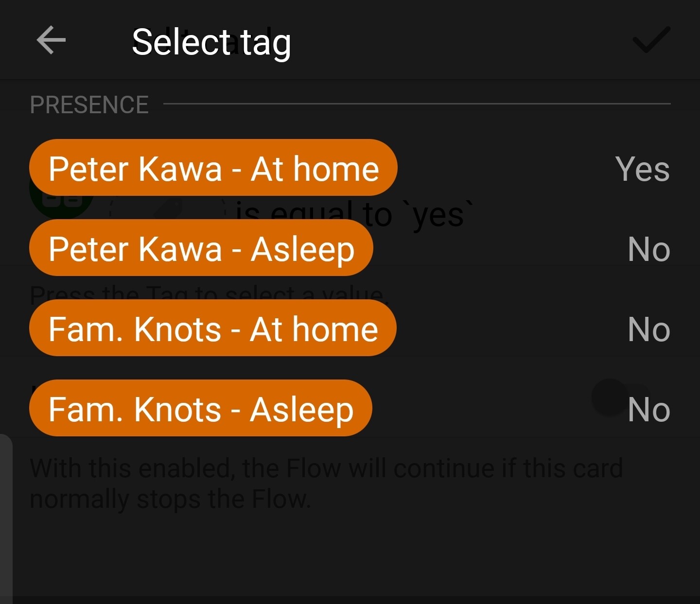700x604 pixels.
Task: Select the 'Peter Kawa - At home' tag
Action: pos(213,168)
